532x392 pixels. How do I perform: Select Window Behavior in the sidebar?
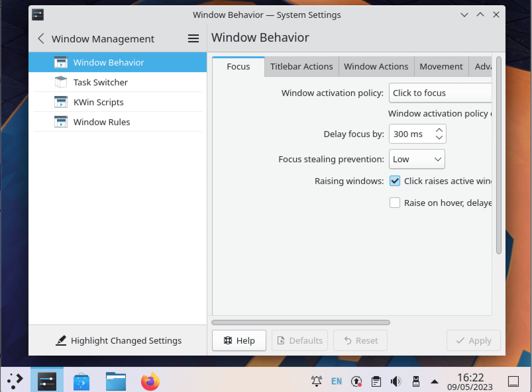click(x=118, y=63)
